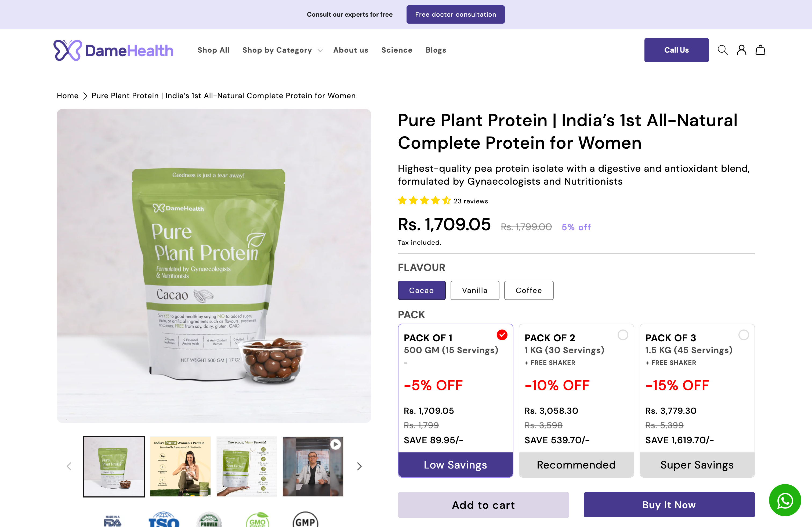This screenshot has width=812, height=527.
Task: Open the user account icon
Action: point(741,50)
